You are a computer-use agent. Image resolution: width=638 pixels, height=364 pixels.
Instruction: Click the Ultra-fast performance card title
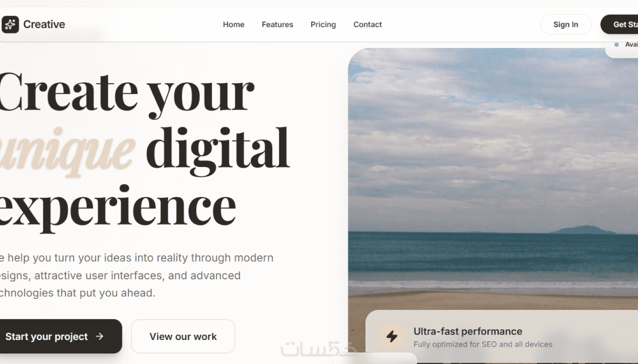pyautogui.click(x=468, y=331)
